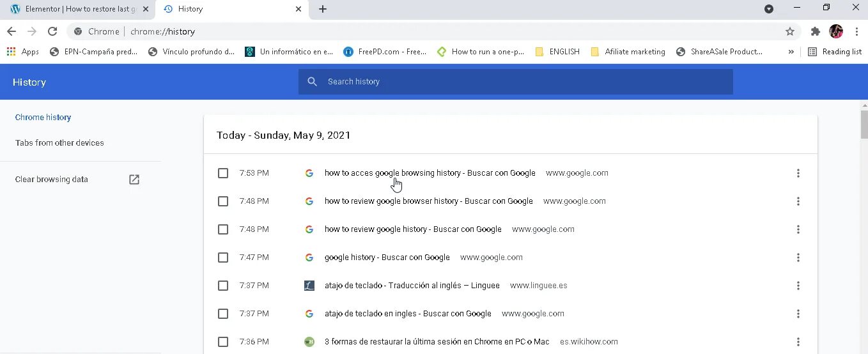Open Chrome's three-dot customize menu
Viewport: 868px width, 354px height.
(x=856, y=31)
